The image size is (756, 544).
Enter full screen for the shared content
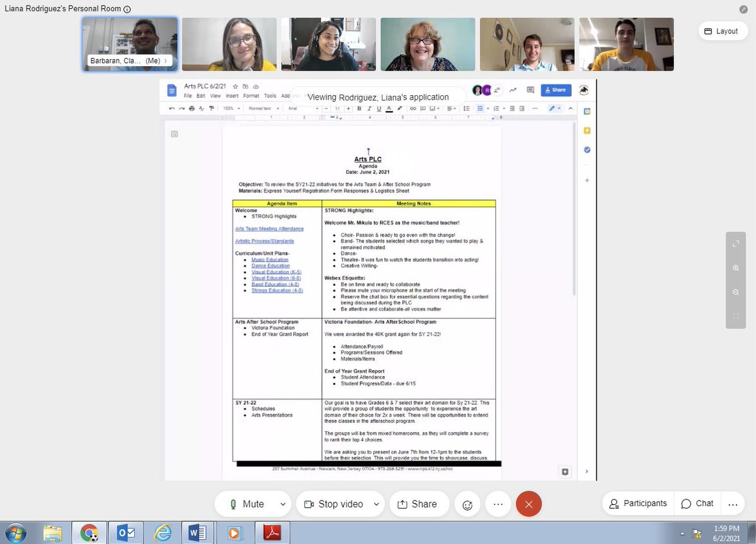(736, 244)
